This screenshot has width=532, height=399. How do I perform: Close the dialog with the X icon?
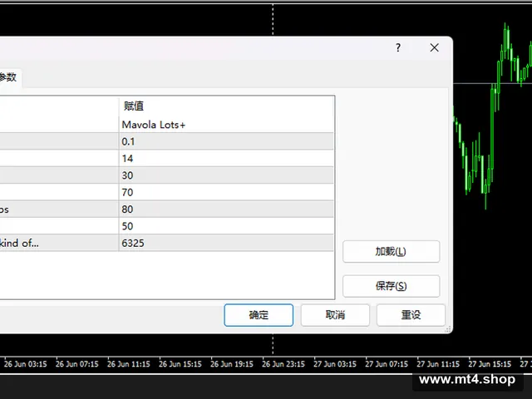click(x=434, y=48)
